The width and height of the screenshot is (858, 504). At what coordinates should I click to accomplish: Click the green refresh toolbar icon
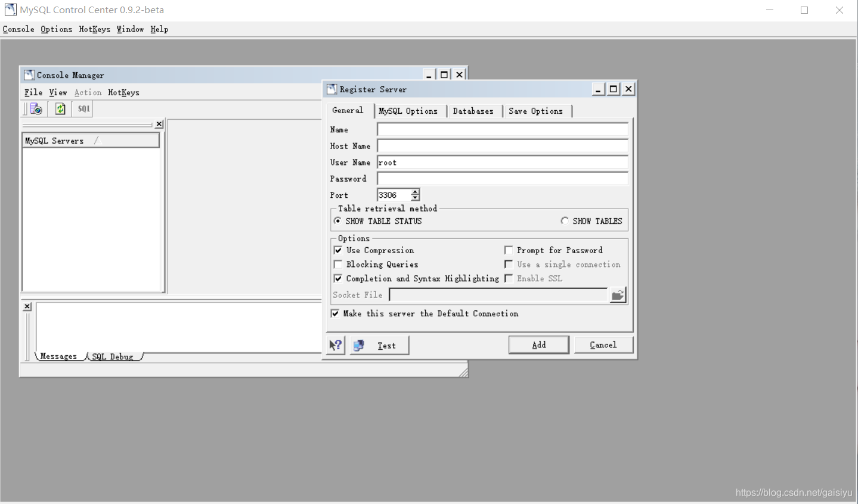(x=60, y=108)
